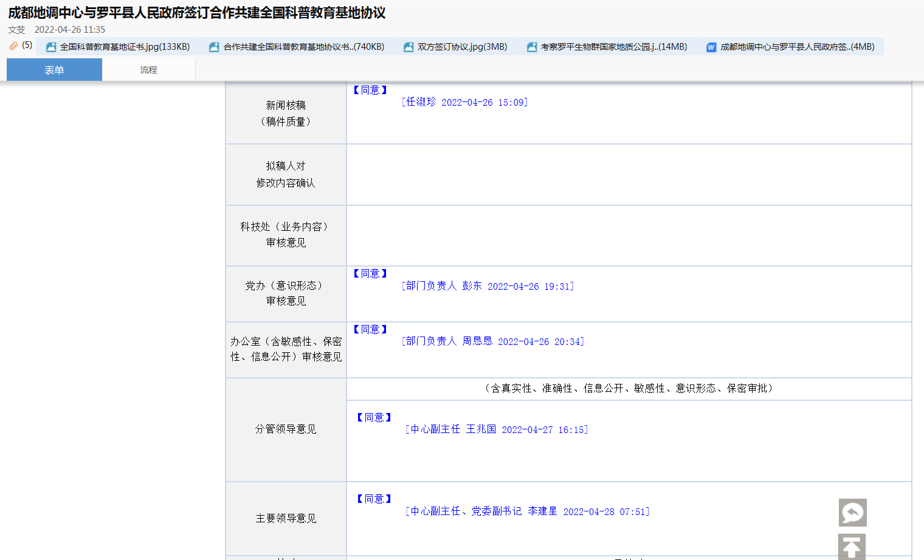This screenshot has height=560, width=924.
Task: Click 周恳恳 signature in 办公室 review row
Action: click(477, 341)
